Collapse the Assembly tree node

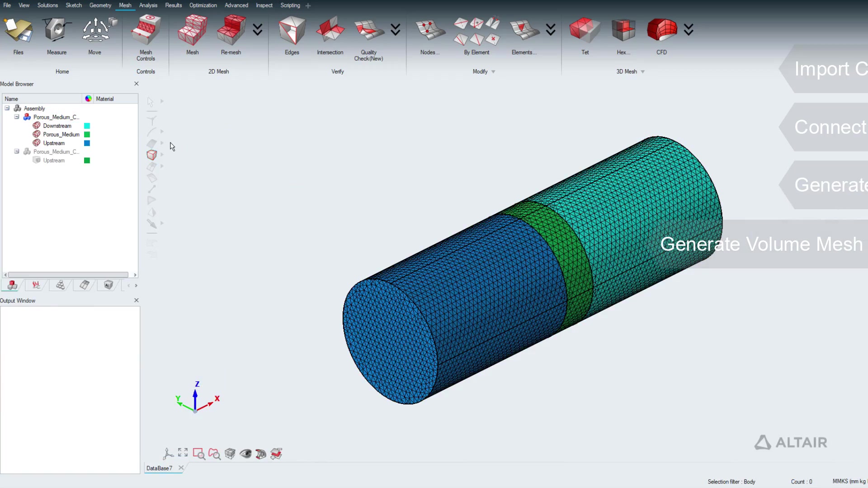coord(7,108)
